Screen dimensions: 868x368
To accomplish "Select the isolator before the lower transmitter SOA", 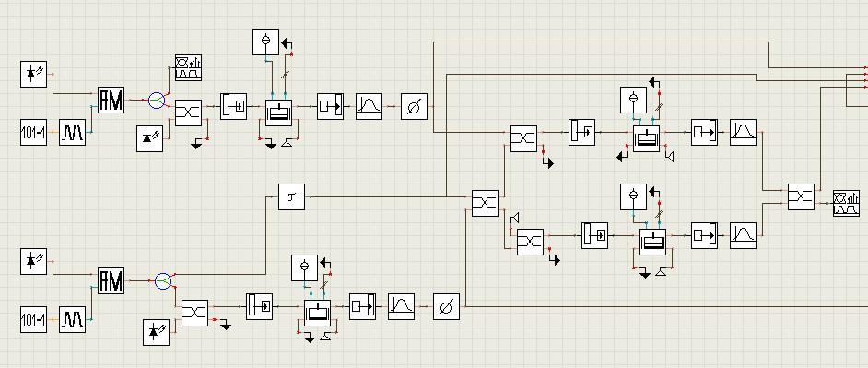I will click(259, 306).
